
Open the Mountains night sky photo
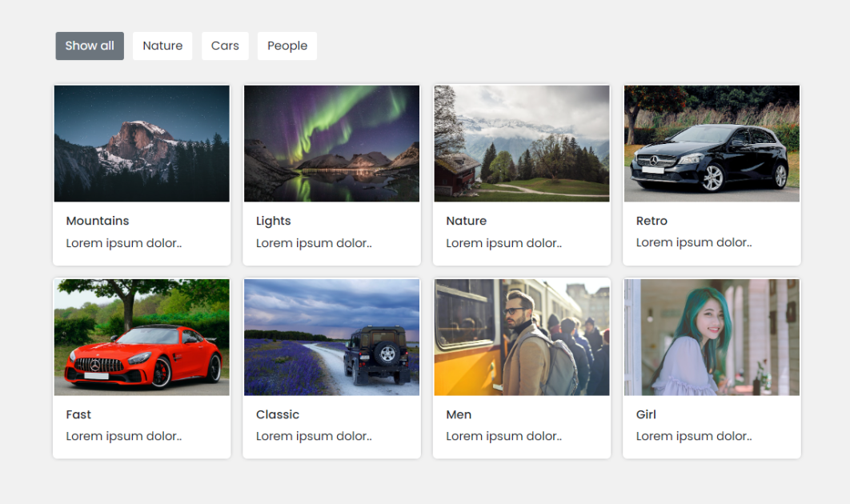[x=142, y=144]
